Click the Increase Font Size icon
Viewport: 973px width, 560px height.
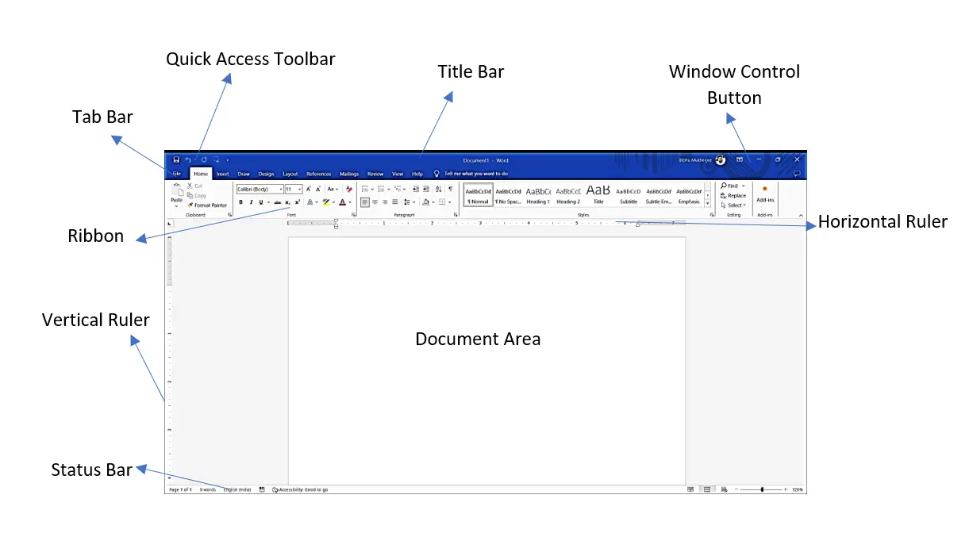tap(309, 190)
